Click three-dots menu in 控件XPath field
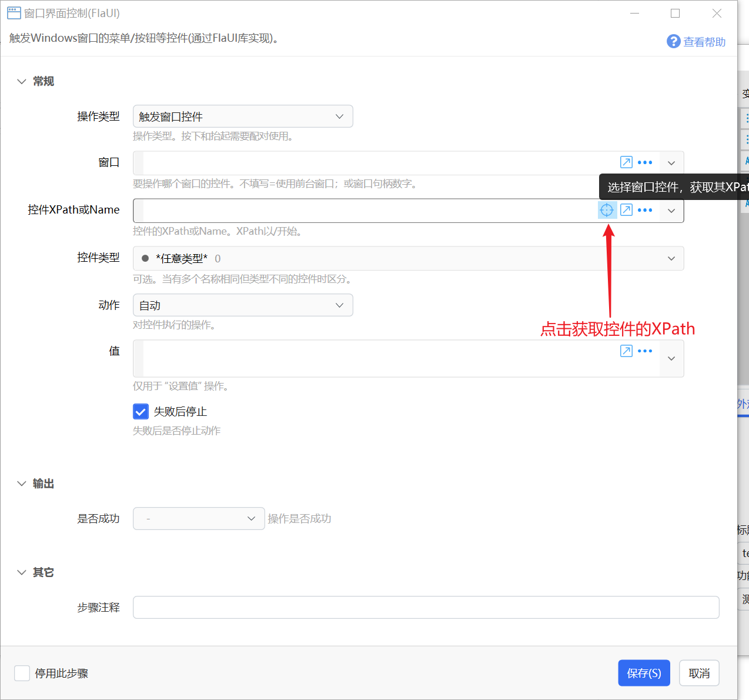The height and width of the screenshot is (700, 749). click(645, 210)
